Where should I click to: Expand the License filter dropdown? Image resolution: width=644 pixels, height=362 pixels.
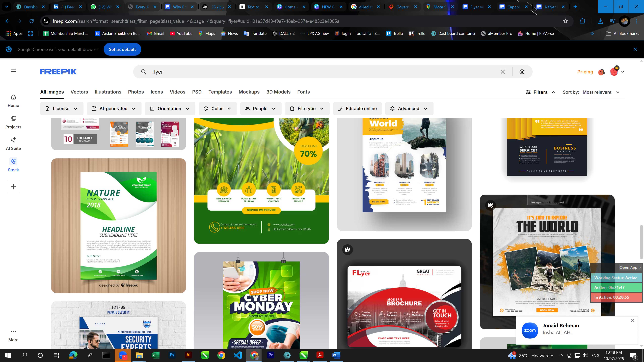click(x=62, y=108)
